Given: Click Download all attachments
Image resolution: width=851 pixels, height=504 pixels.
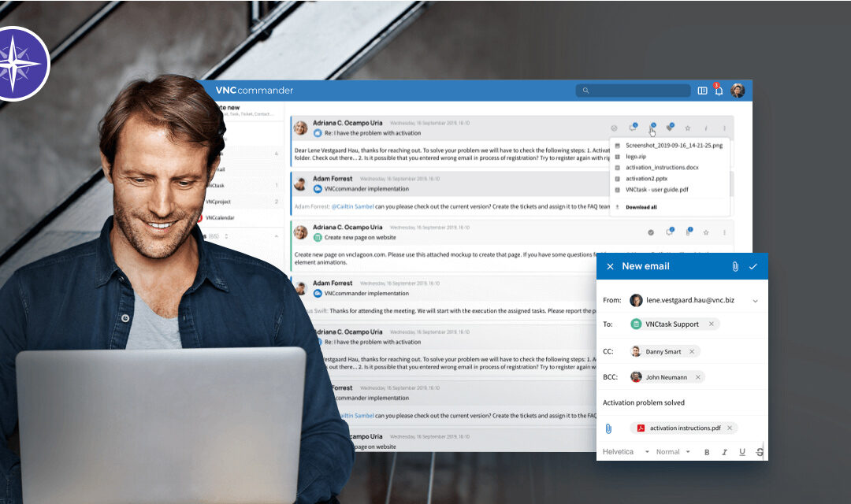Looking at the screenshot, I should pos(641,207).
